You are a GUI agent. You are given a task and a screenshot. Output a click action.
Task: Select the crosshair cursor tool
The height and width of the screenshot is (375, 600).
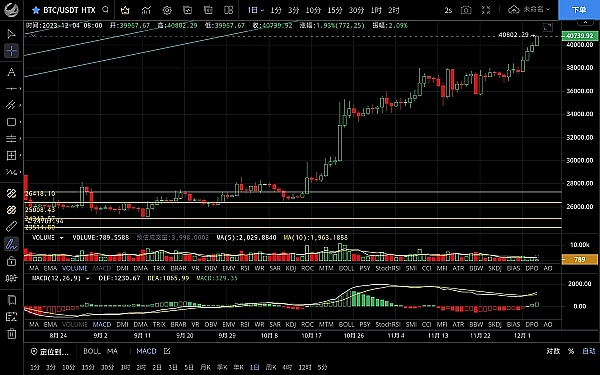[x=11, y=51]
